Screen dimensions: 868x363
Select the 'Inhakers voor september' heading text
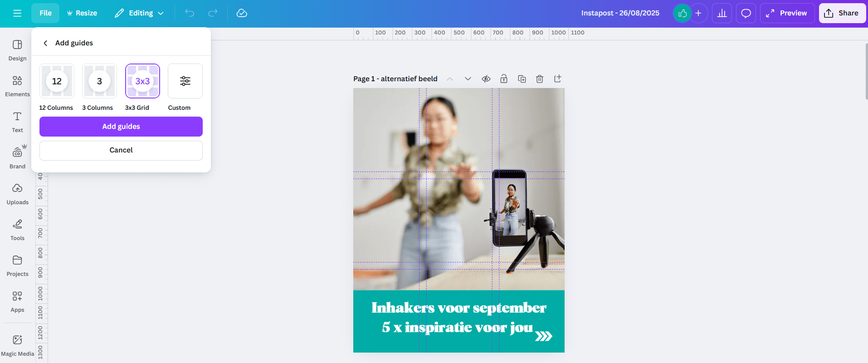pos(459,308)
